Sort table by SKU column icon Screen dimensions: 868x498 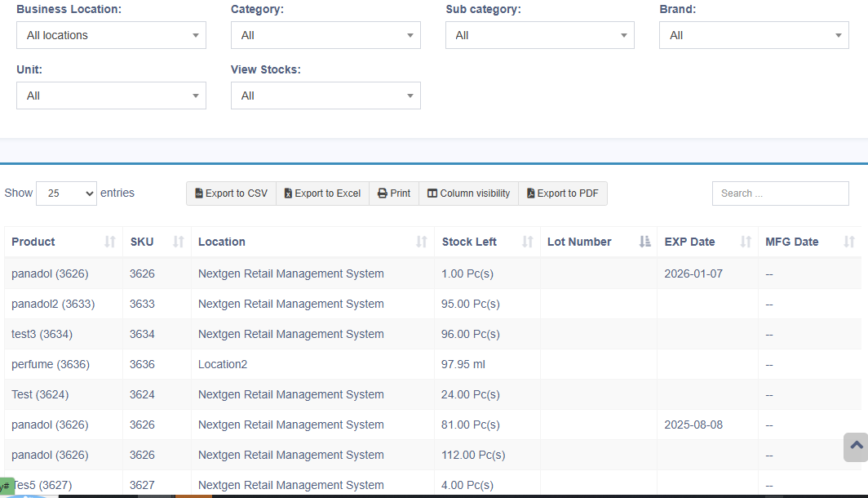point(178,242)
